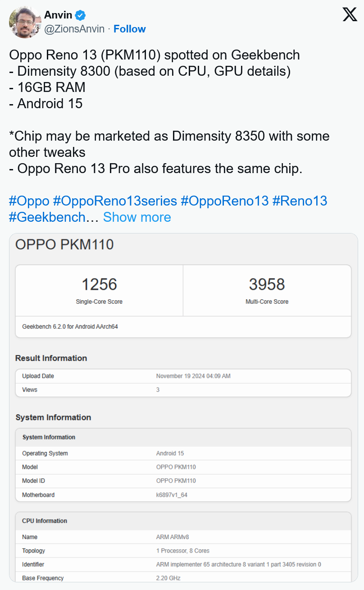Click the OPPO PKM110 screenshot title
This screenshot has height=590, width=364.
coord(64,244)
